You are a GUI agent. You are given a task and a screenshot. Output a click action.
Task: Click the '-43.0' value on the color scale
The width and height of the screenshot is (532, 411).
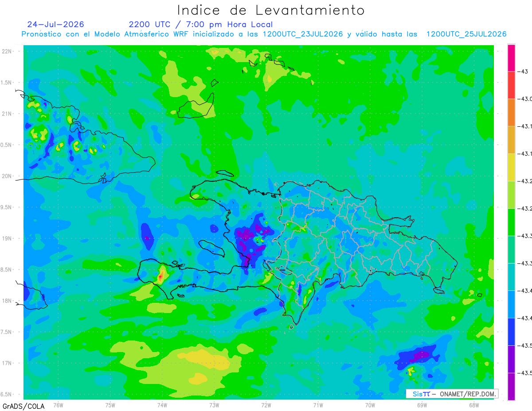525,99
